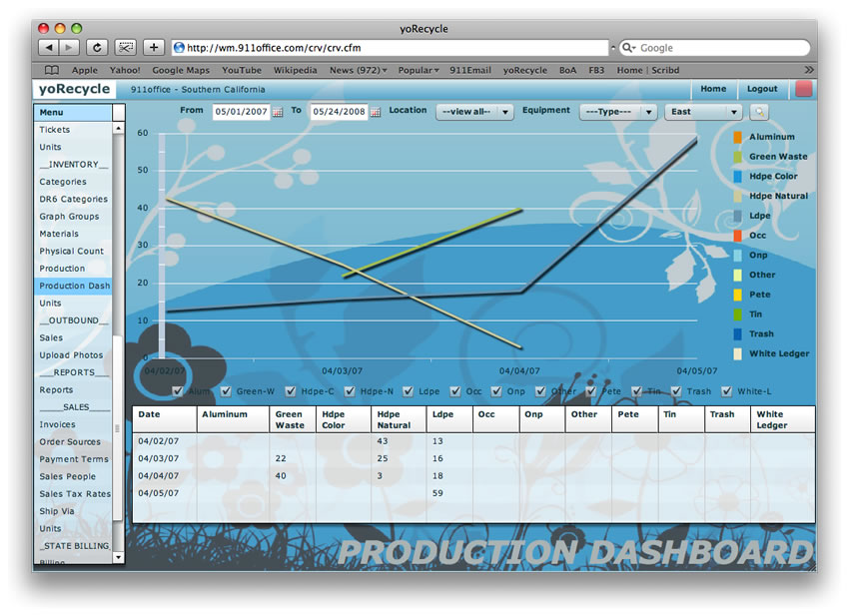Click the browser forward arrow button
The height and width of the screenshot is (616, 849).
(x=69, y=48)
